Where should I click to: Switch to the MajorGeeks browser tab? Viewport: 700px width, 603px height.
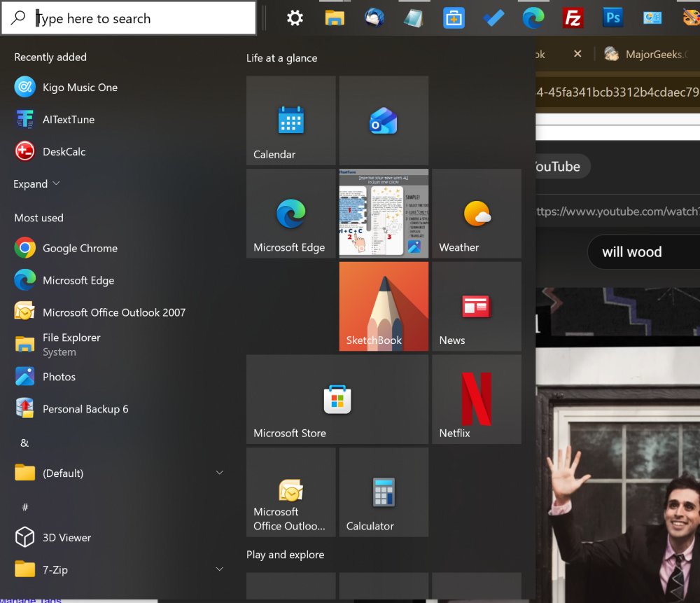(649, 54)
